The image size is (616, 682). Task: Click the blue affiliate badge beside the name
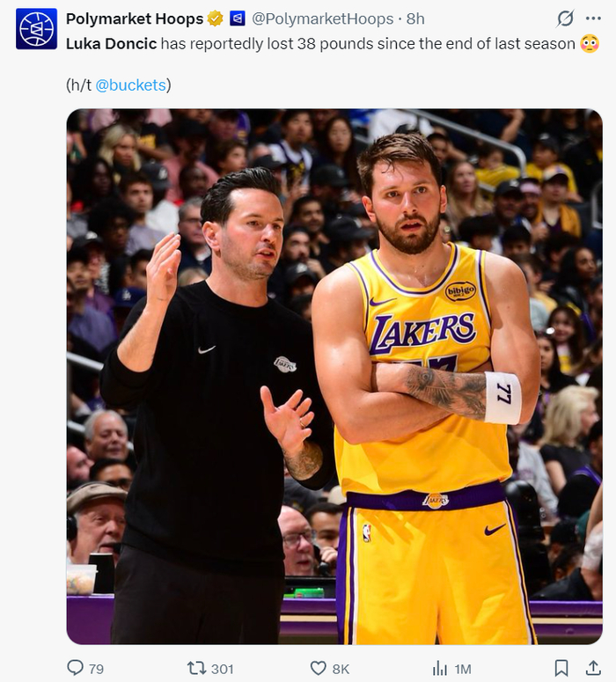tap(238, 18)
